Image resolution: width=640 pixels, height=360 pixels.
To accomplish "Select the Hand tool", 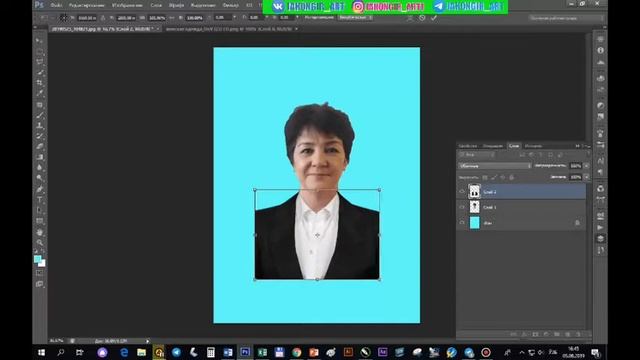I will pos(40,232).
